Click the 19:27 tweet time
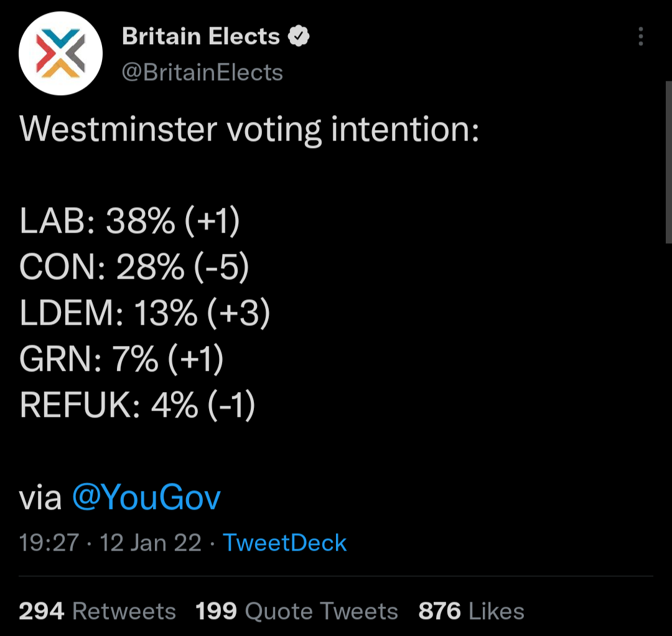672x636 pixels. click(x=49, y=543)
